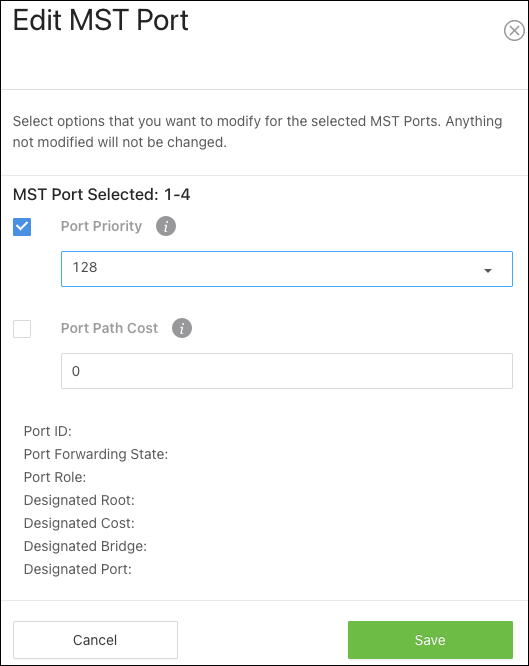
Task: Show info for Port Priority
Action: pos(166,226)
